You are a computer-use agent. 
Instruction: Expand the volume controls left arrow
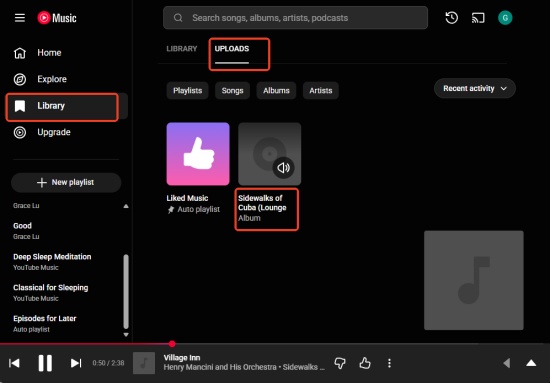point(507,363)
